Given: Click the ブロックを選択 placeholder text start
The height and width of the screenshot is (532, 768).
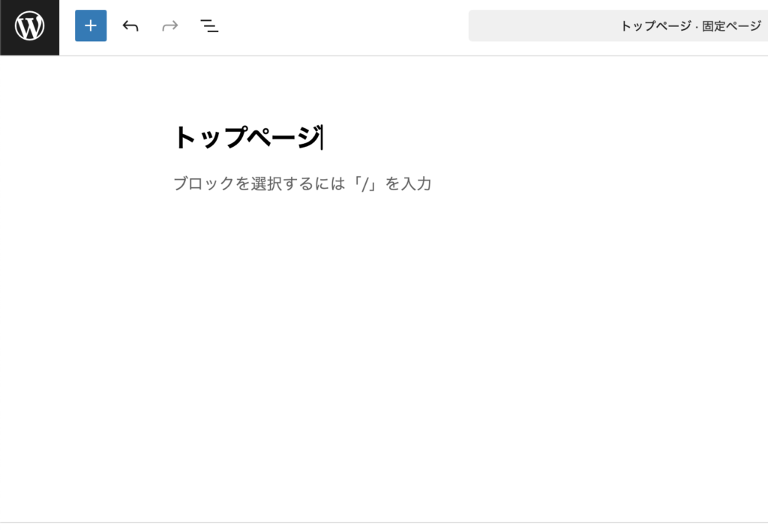Looking at the screenshot, I should coord(180,184).
